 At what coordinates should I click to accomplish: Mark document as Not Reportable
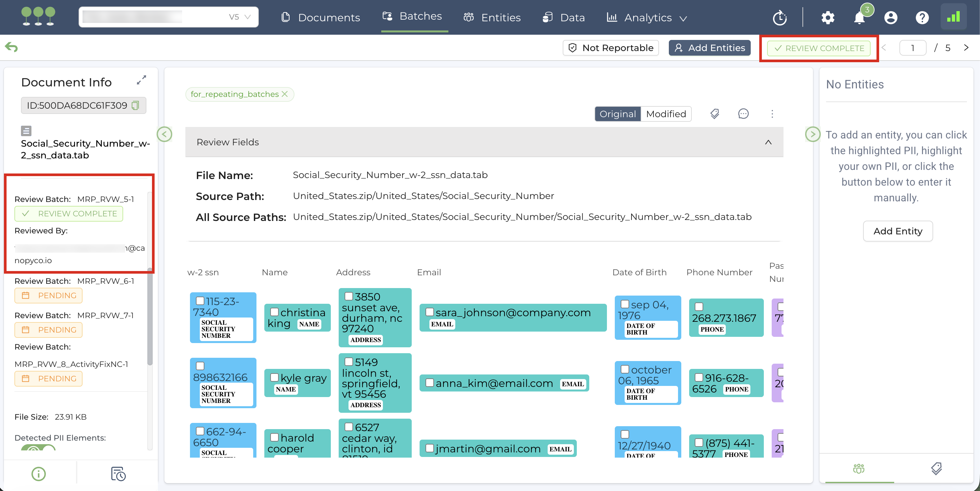coord(611,48)
